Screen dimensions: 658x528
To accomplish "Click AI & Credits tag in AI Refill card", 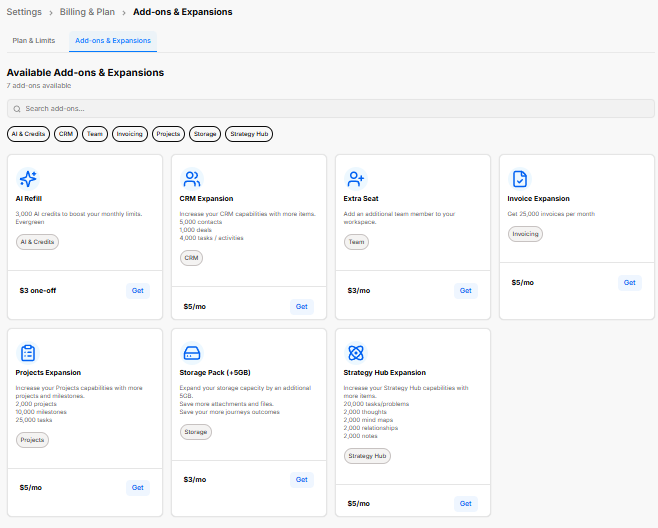I will click(x=37, y=242).
